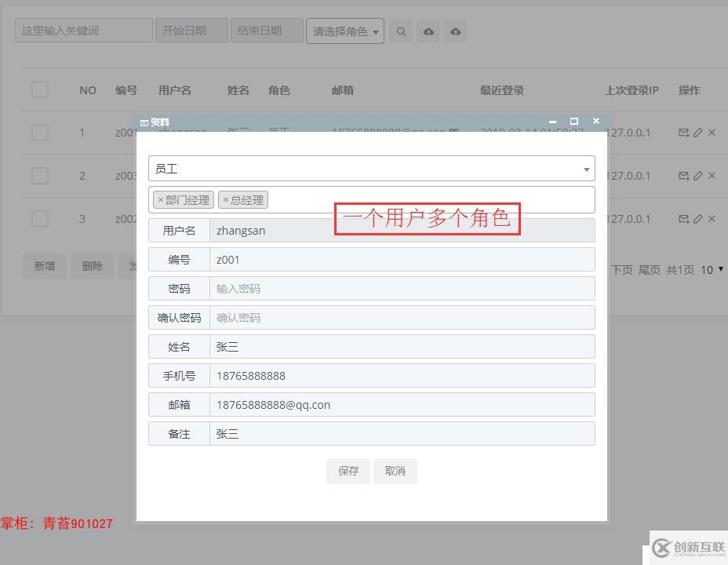Screen dimensions: 728x565
Task: Remove the 总经理 role tag
Action: tap(226, 199)
